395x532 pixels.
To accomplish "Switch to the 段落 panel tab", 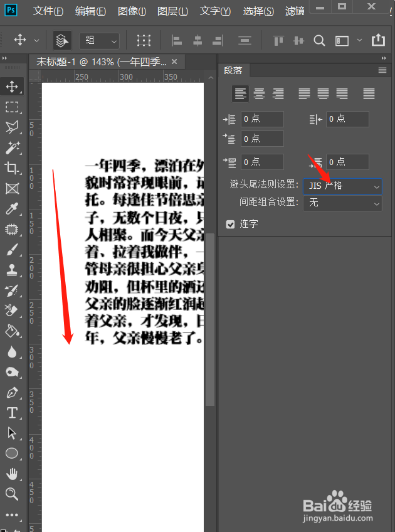I will (x=233, y=70).
